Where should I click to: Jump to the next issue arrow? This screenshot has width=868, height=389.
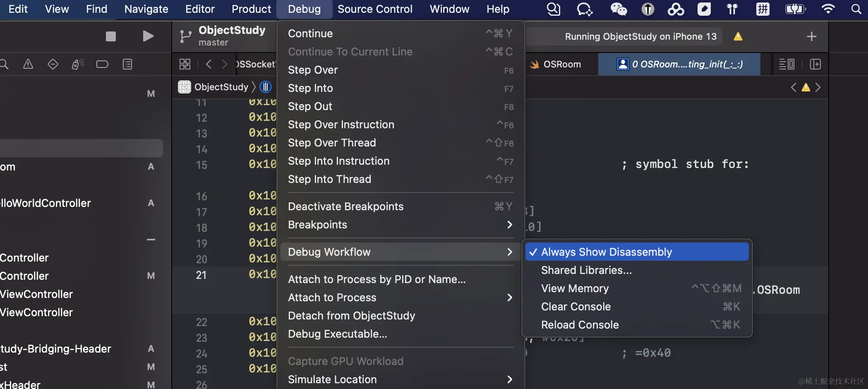[818, 87]
